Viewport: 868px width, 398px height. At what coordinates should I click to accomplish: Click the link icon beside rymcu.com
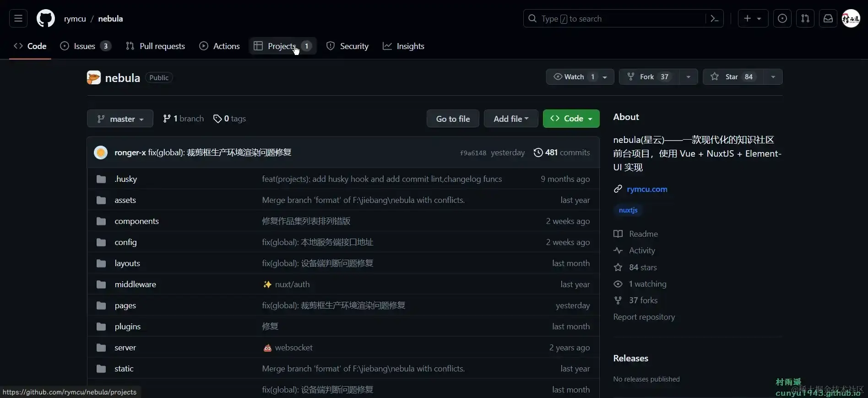[618, 189]
